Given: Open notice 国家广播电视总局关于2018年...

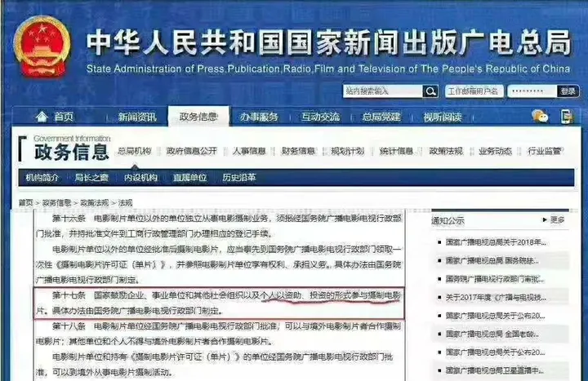Looking at the screenshot, I should pyautogui.click(x=496, y=242).
